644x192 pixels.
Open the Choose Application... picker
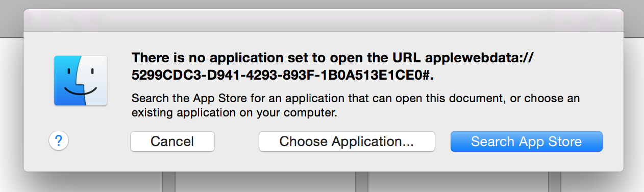point(346,141)
